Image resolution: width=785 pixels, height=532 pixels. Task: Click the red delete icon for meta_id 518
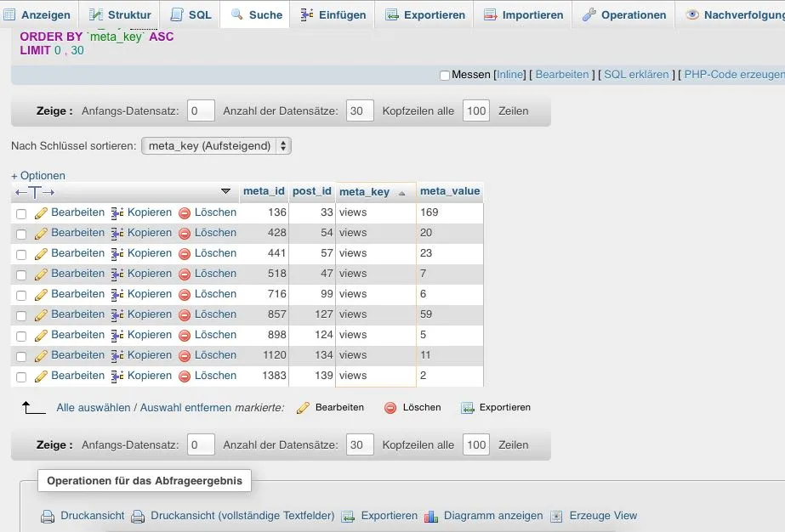tap(185, 274)
